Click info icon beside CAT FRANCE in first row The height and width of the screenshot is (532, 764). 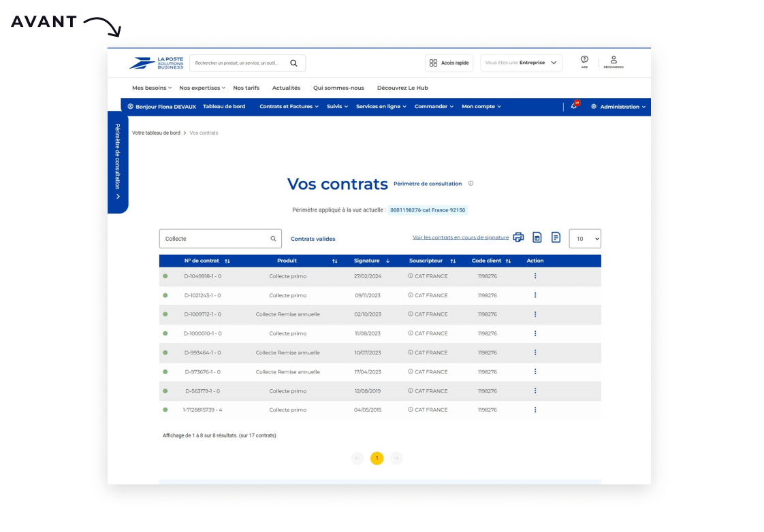411,276
